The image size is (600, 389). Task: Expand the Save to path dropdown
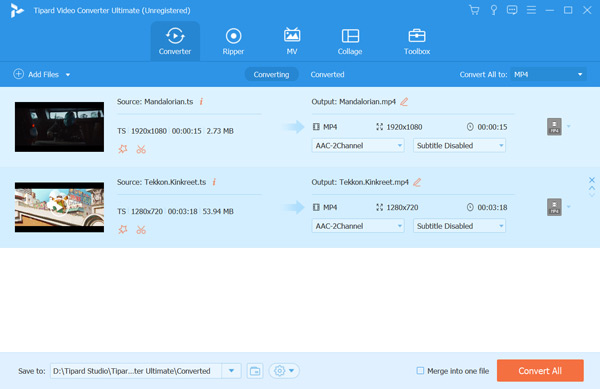(x=232, y=371)
